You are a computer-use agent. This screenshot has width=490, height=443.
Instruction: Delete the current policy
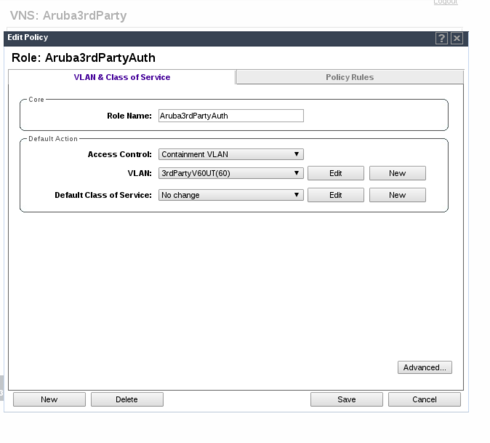pos(127,399)
